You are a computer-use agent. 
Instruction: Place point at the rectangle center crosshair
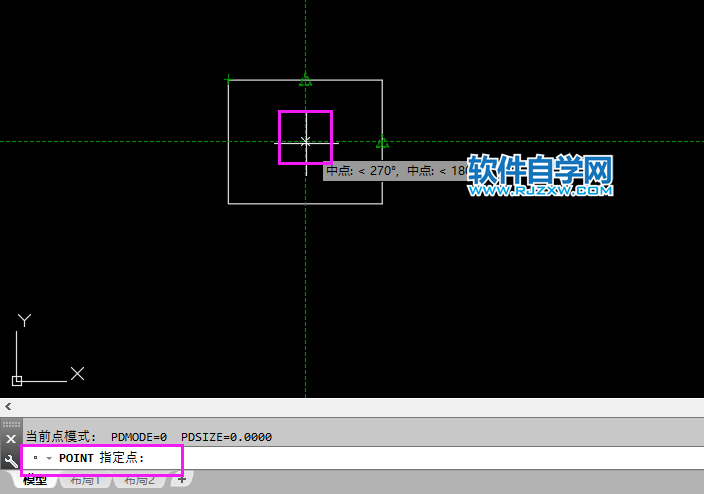306,142
